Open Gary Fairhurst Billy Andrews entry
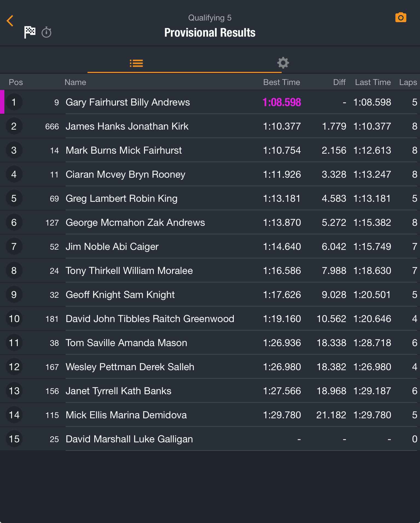 click(x=210, y=102)
